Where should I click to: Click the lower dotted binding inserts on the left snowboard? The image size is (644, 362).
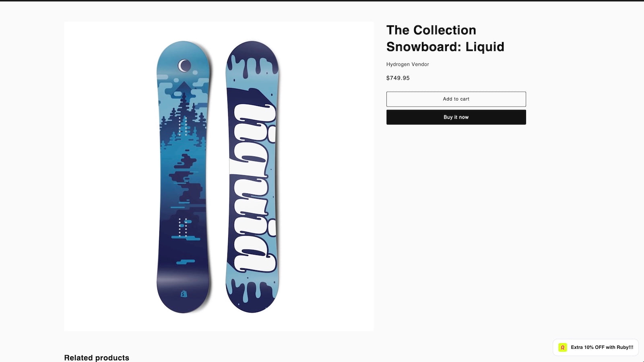coord(183,227)
